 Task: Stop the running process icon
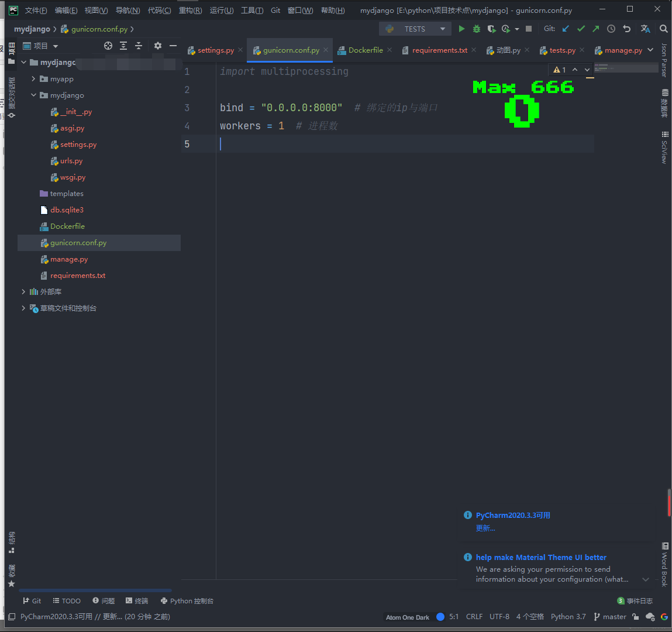[x=529, y=29]
